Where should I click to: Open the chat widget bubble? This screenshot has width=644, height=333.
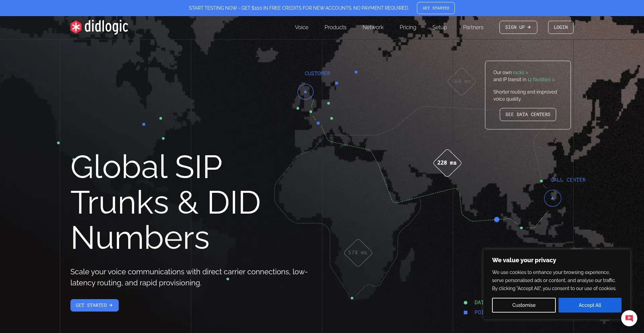pyautogui.click(x=629, y=318)
